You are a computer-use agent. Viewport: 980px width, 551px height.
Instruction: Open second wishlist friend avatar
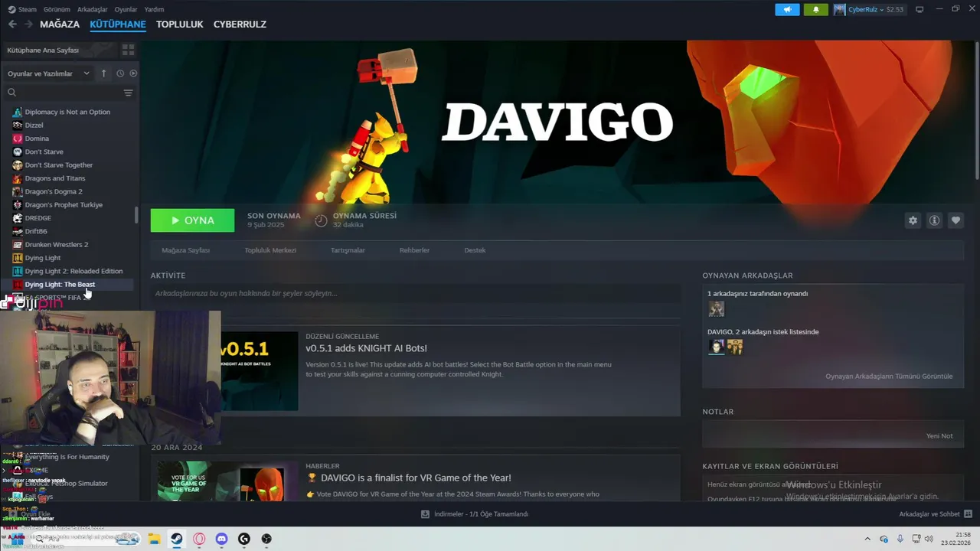coord(735,347)
